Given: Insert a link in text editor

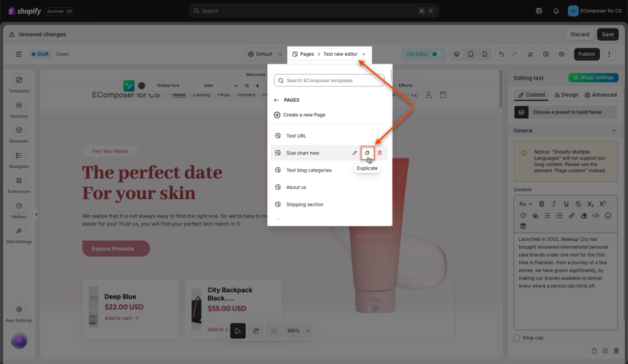Looking at the screenshot, I should click(x=572, y=216).
